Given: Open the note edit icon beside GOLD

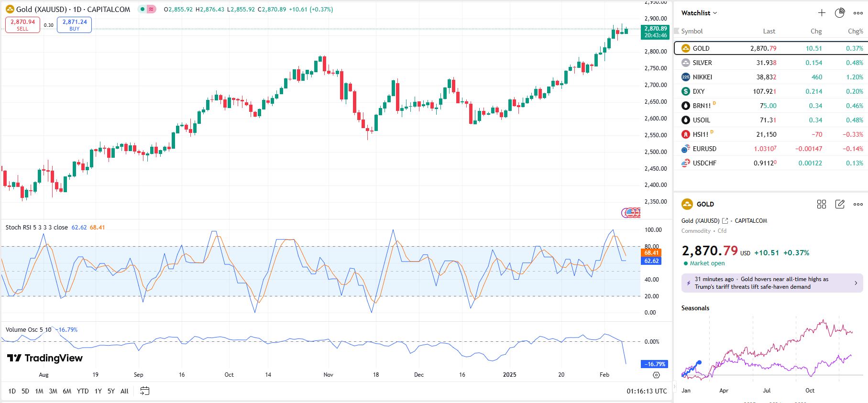Looking at the screenshot, I should 840,204.
